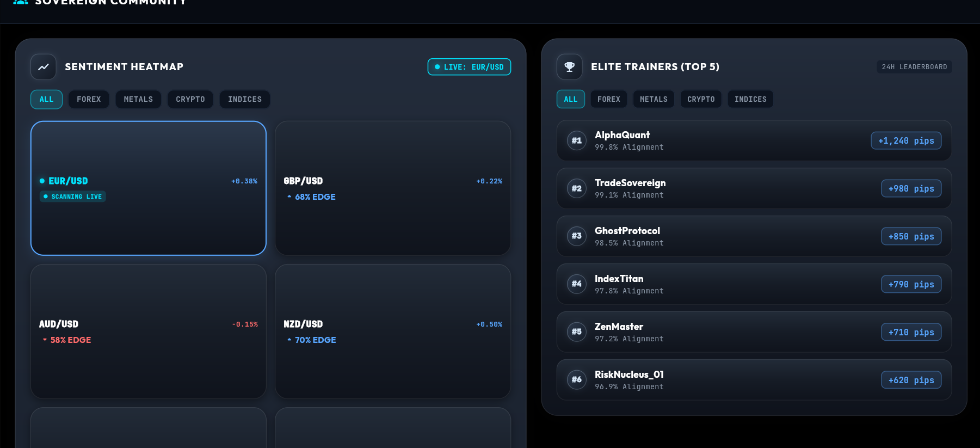Click the #4 rank badge for IndexTitan
The height and width of the screenshot is (448, 980).
pyautogui.click(x=577, y=284)
